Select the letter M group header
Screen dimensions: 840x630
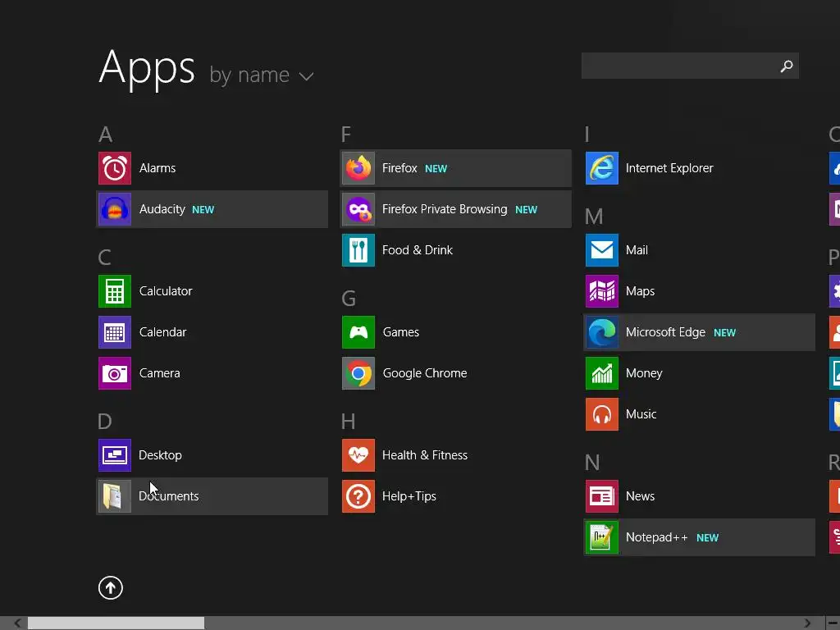coord(594,217)
